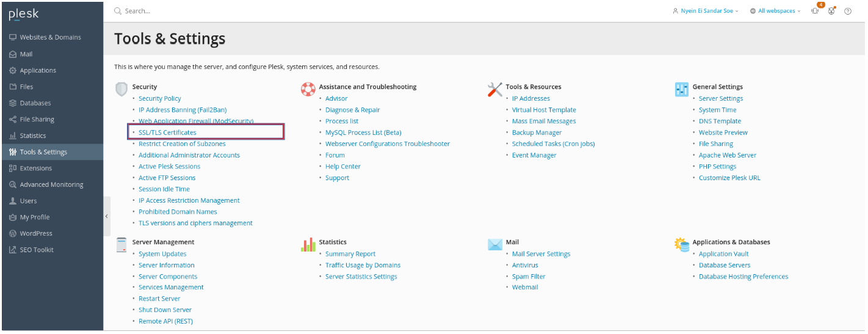Click the Search input field

[244, 11]
